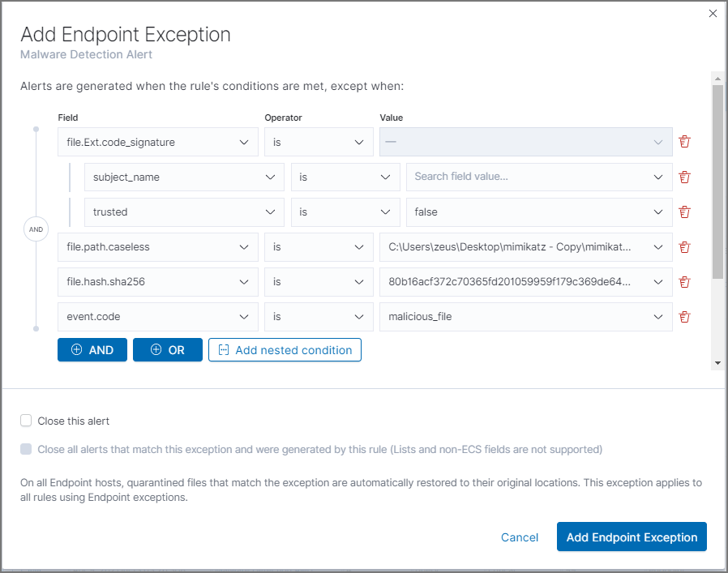Delete the file.hash.sha256 condition
Image resolution: width=728 pixels, height=573 pixels.
point(685,281)
